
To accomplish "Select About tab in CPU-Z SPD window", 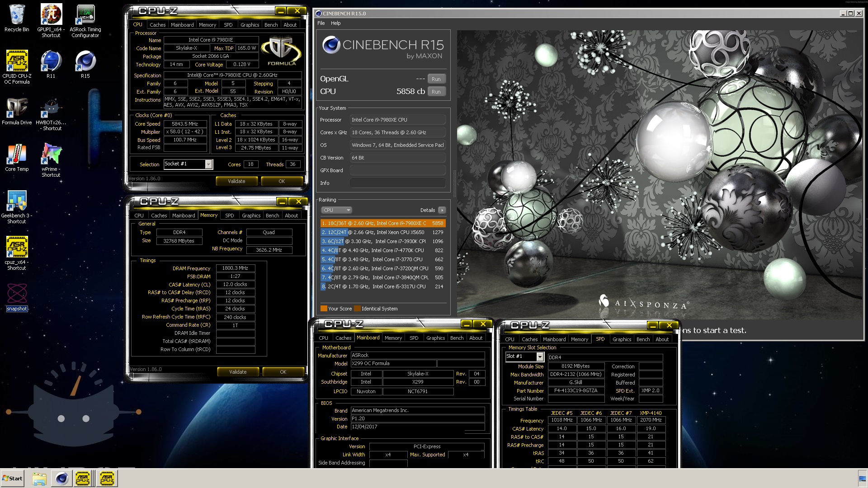I will (x=662, y=339).
